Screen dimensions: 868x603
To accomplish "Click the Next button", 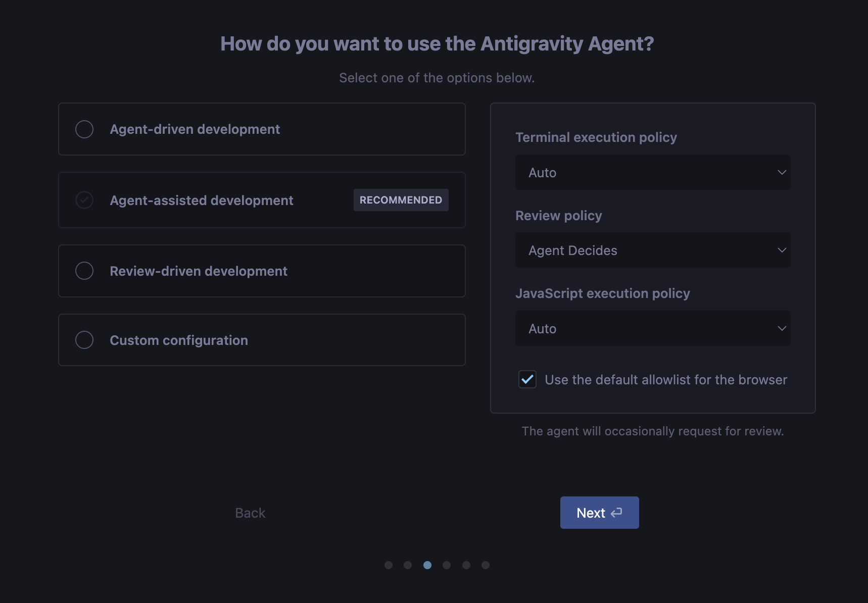I will (599, 513).
